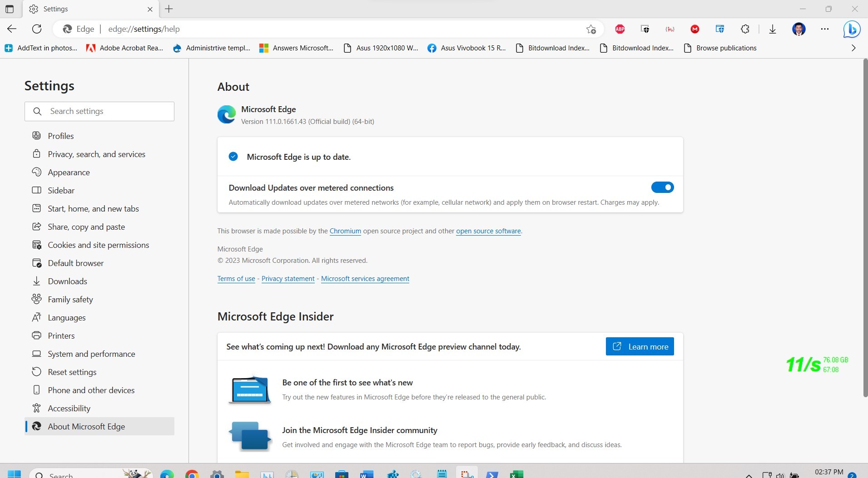
Task: Open Downloads settings section
Action: pyautogui.click(x=99, y=281)
